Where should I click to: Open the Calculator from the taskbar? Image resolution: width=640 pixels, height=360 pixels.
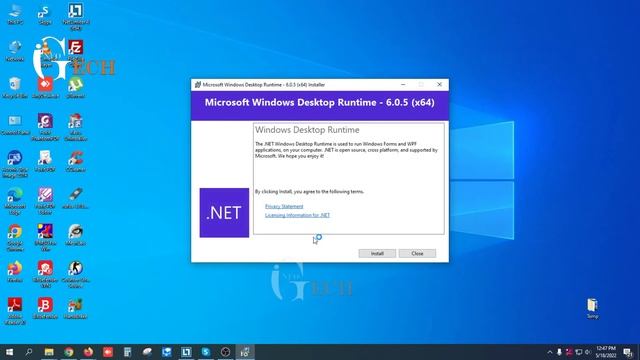127,352
